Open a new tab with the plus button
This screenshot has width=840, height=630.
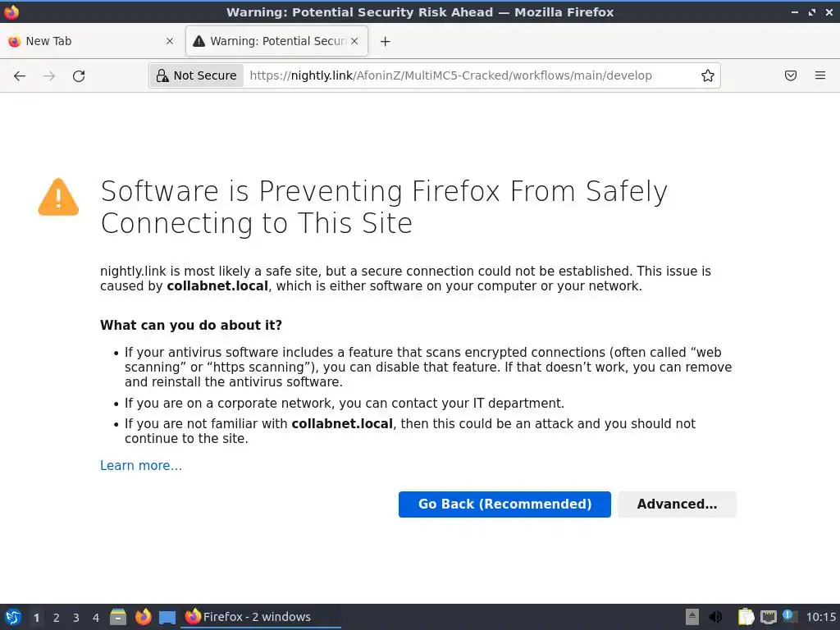(x=386, y=41)
